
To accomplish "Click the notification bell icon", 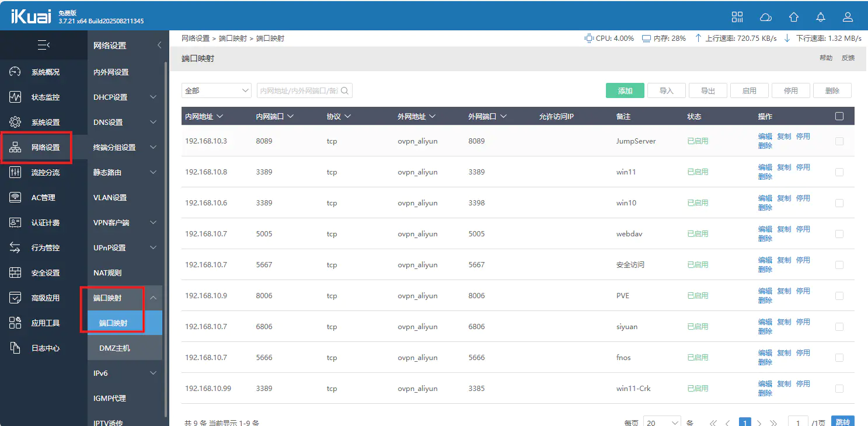I will (x=821, y=17).
